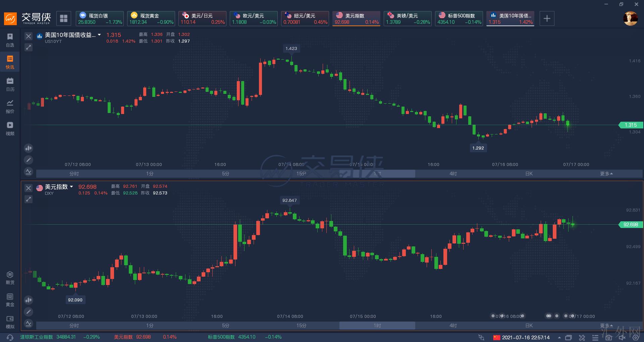Open the 美元指数 symbol selector dropdown
Viewport: 644px width, 342px height.
point(71,187)
